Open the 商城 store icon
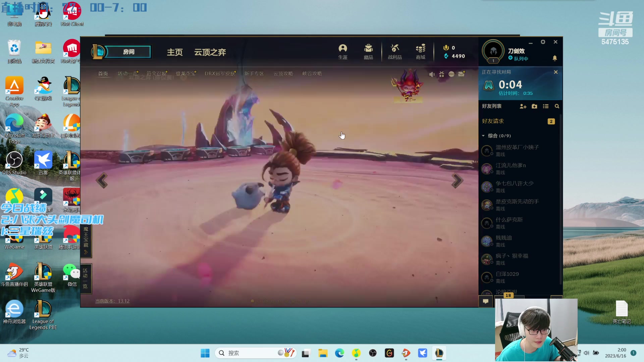Viewport: 644px width, 362px height. tap(421, 52)
